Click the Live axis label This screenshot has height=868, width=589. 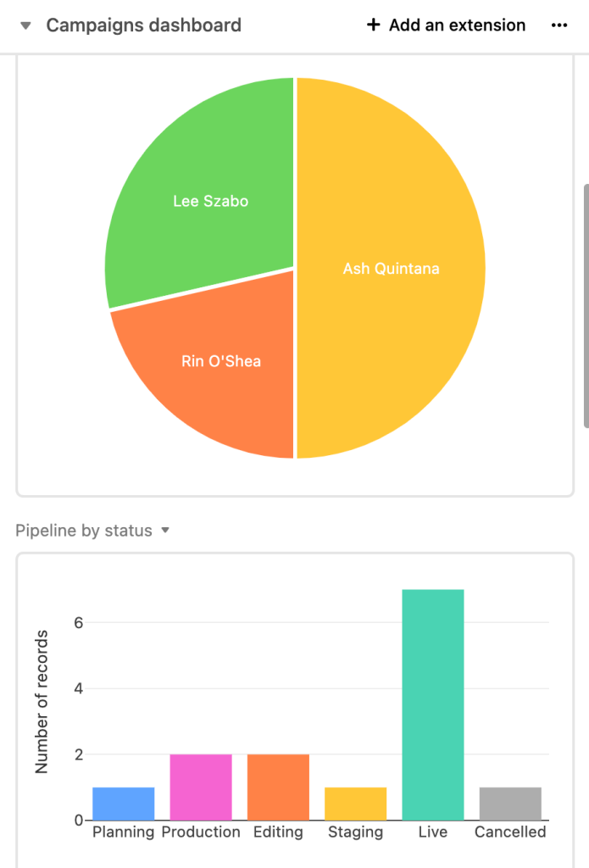click(x=433, y=832)
